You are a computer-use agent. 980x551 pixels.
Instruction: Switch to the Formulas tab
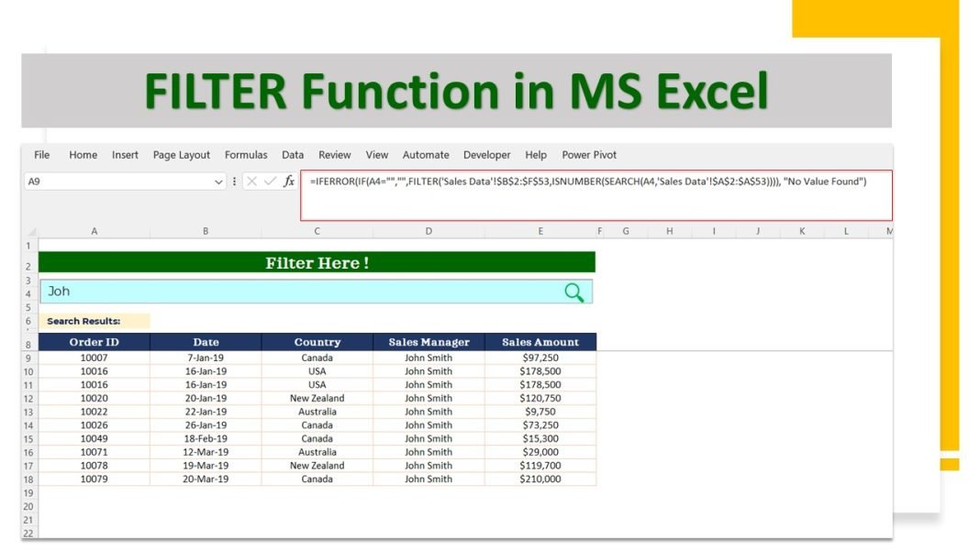tap(246, 155)
